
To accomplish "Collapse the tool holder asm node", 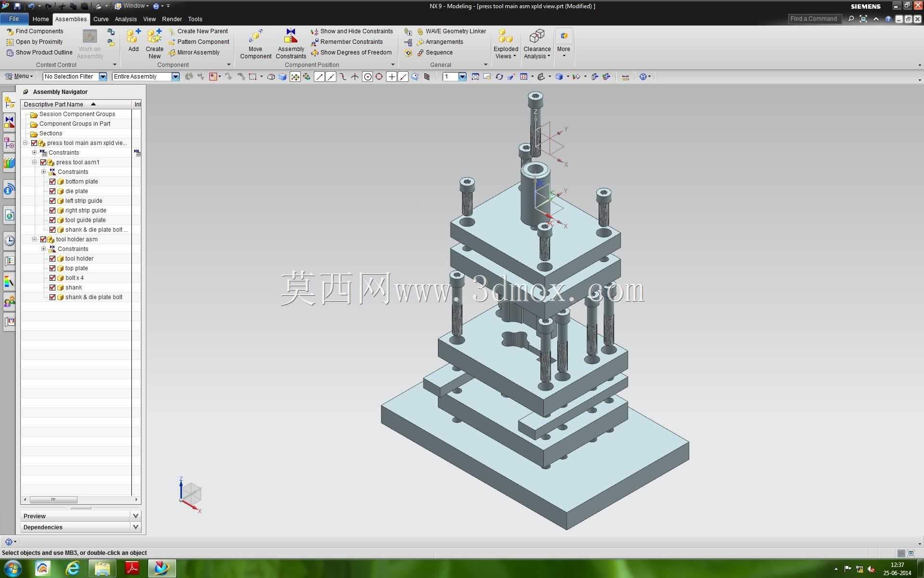I will point(35,239).
